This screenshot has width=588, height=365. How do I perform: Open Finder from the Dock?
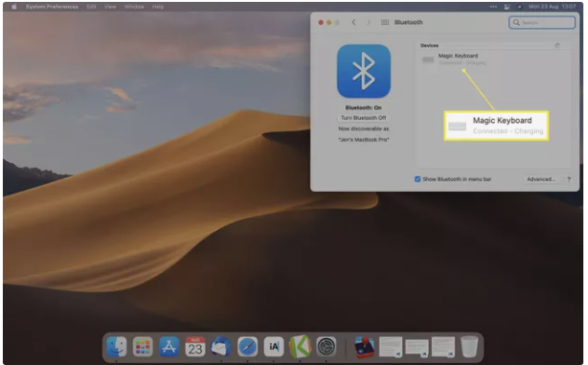coord(116,346)
